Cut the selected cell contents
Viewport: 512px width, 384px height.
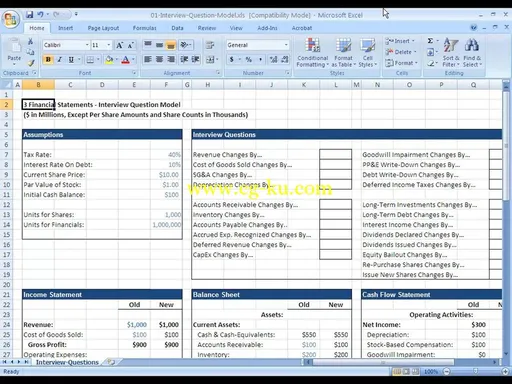pos(30,41)
